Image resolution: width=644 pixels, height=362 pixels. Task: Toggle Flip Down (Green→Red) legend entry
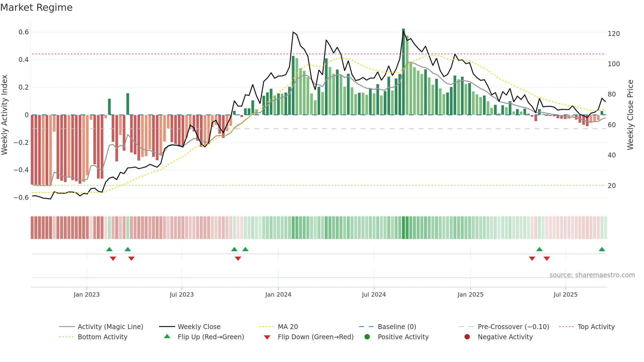309,337
